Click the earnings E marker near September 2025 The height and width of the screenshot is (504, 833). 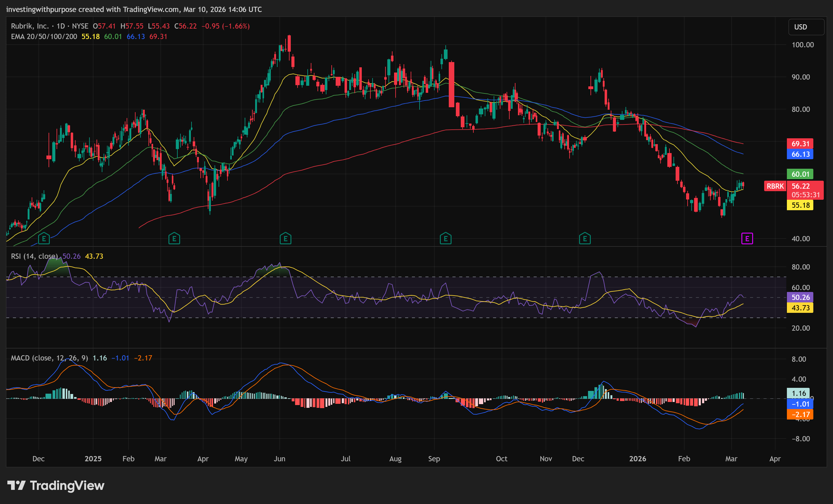tap(446, 239)
